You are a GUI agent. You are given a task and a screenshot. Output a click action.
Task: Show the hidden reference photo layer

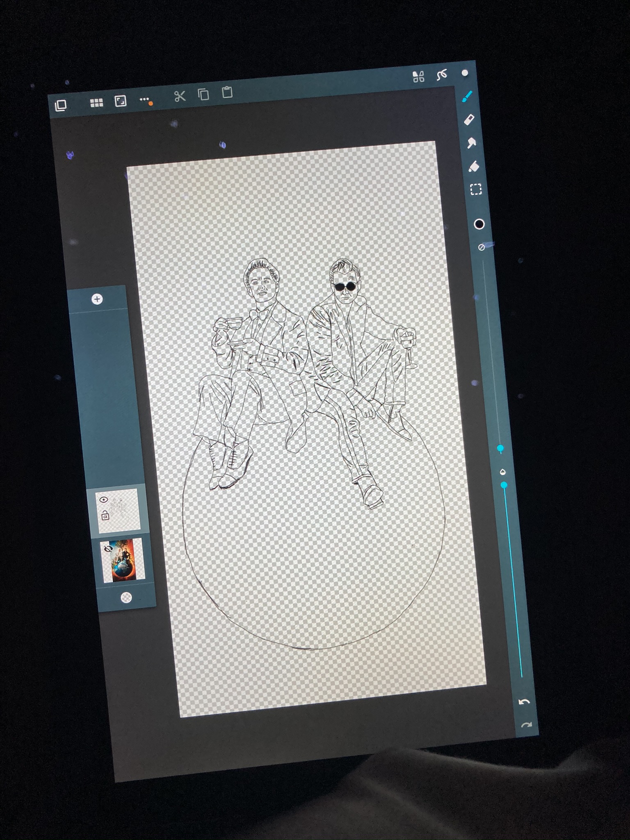[109, 549]
